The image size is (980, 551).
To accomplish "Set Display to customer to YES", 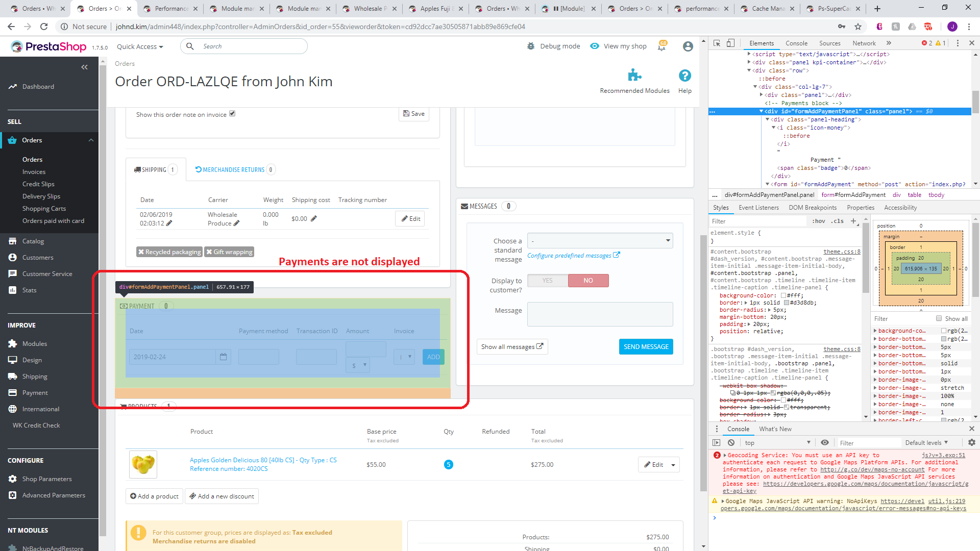I will (548, 281).
